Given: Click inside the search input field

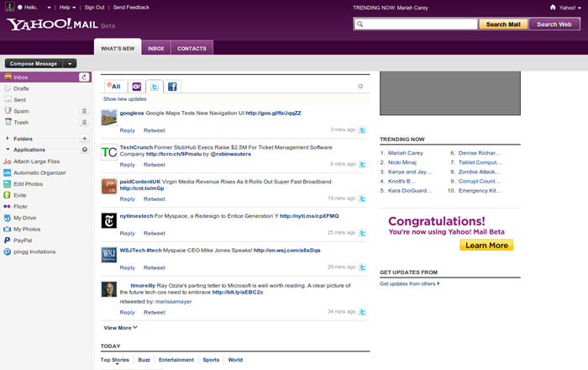Looking at the screenshot, I should [x=416, y=24].
